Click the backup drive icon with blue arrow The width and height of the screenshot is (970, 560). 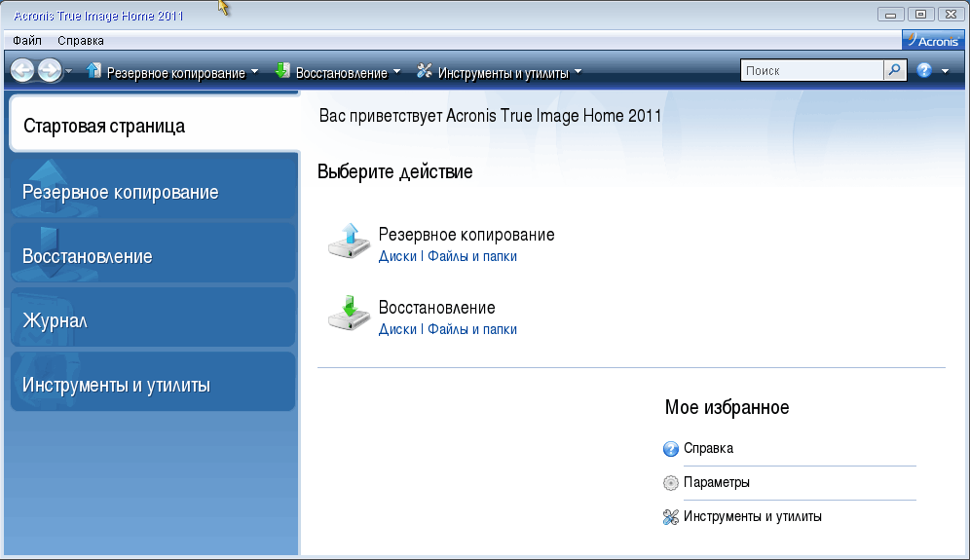(348, 242)
